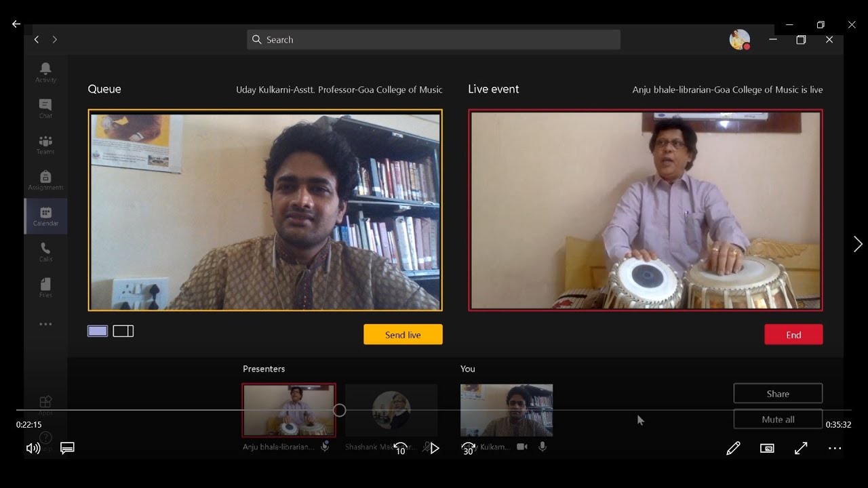Toggle your microphone icon under You
The image size is (868, 488).
pos(542,447)
